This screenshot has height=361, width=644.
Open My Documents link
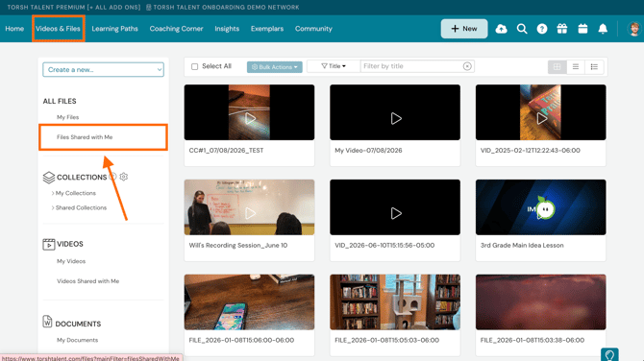pos(77,340)
